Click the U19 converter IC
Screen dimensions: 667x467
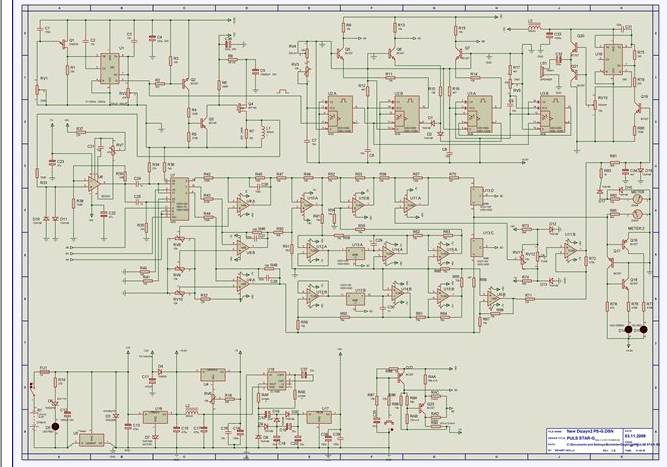pos(277,382)
